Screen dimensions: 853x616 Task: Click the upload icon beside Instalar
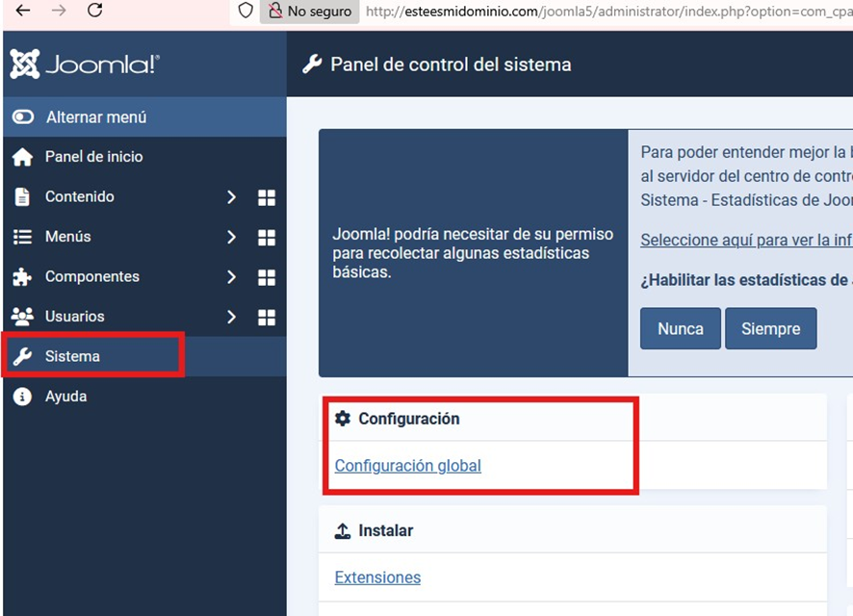tap(343, 530)
